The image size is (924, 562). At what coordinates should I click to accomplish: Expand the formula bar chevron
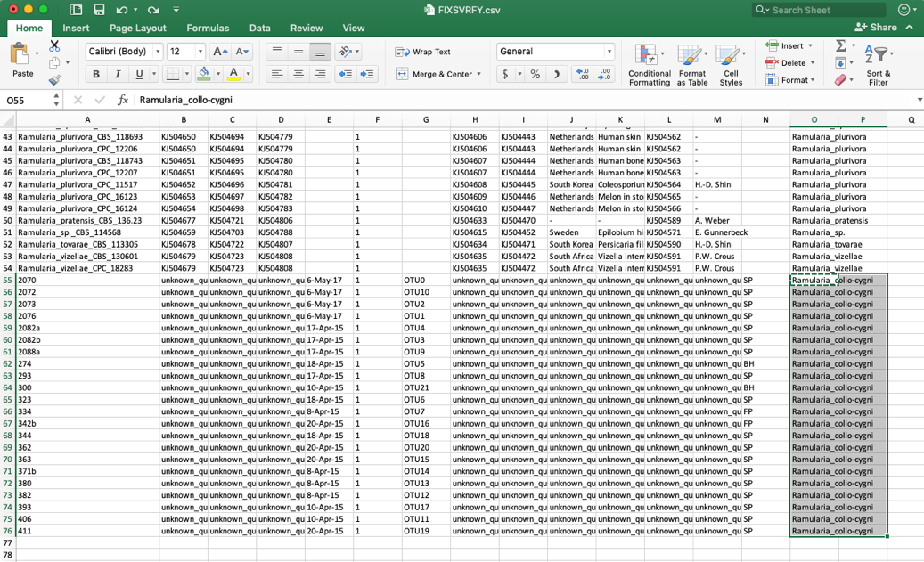(x=920, y=100)
